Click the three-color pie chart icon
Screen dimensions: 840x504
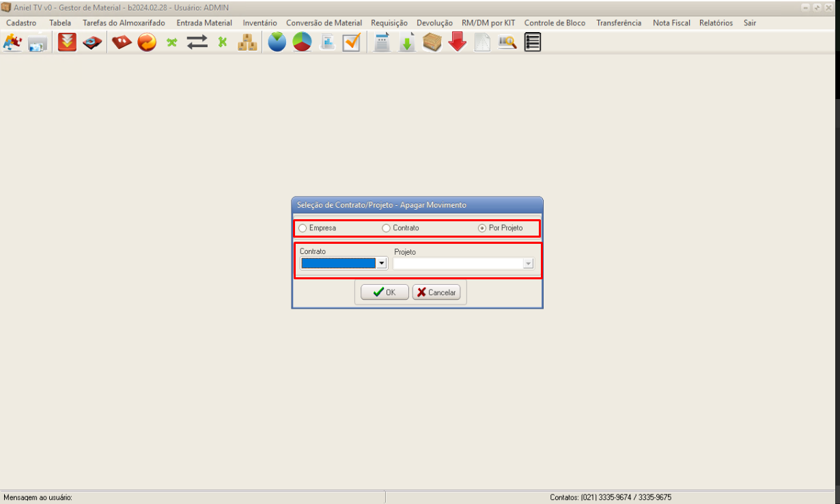[x=302, y=42]
